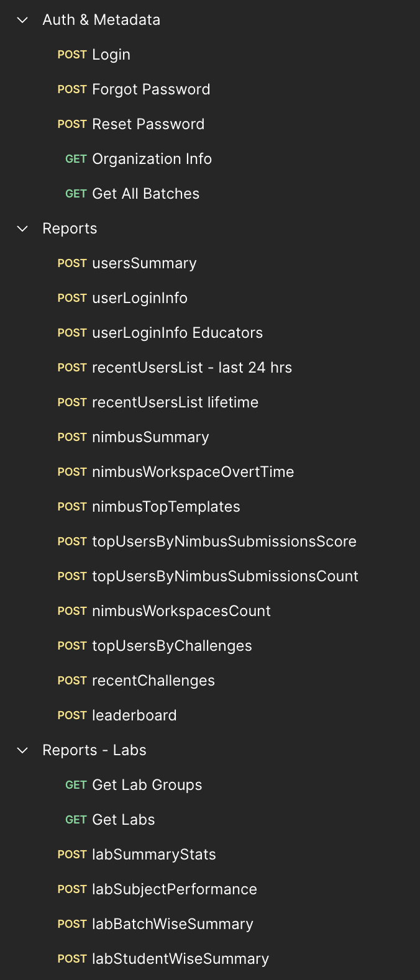This screenshot has width=420, height=980.
Task: Collapse the Auth & Metadata folder chevron
Action: click(x=22, y=20)
